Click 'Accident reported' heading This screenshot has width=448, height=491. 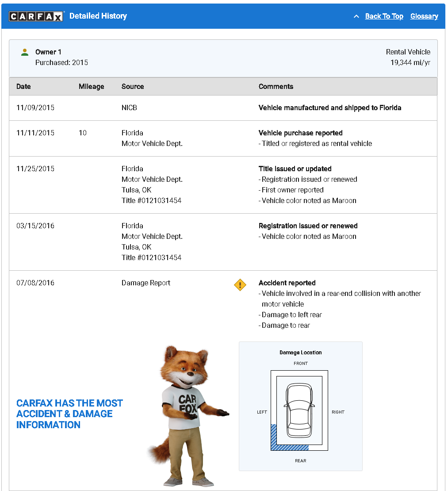point(287,283)
